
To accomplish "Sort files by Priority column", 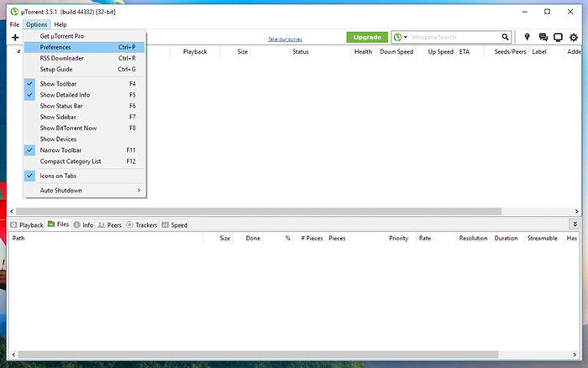I will pos(401,239).
